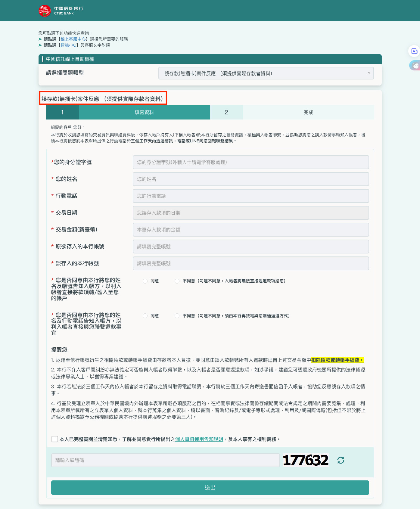
Task: Click the 誤存款(無插卡)案件反應 form title
Action: pyautogui.click(x=103, y=98)
